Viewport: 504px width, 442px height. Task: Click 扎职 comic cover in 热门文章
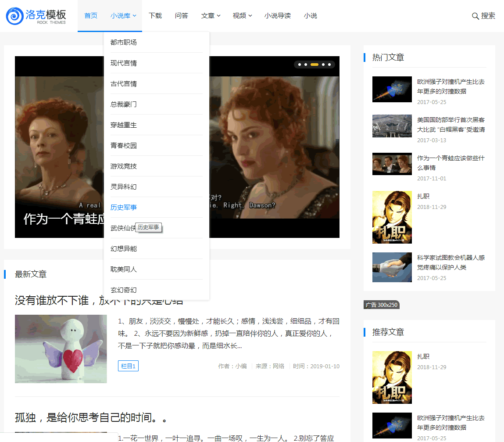click(x=392, y=217)
